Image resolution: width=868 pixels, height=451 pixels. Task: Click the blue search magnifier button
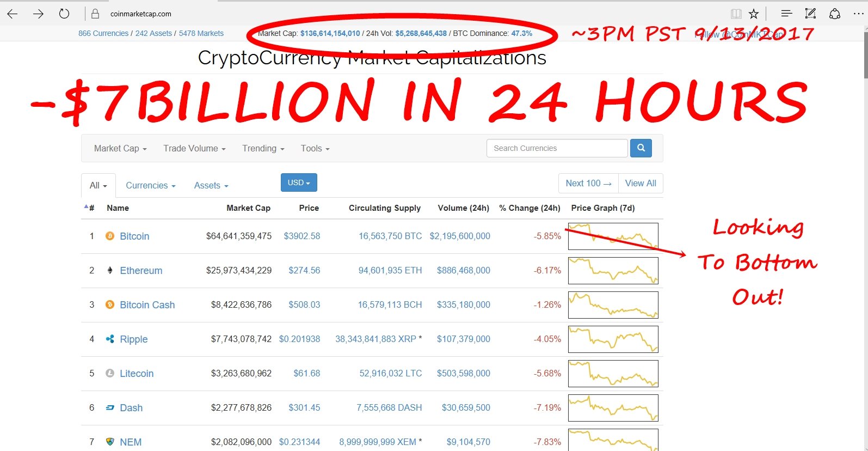[x=641, y=148]
